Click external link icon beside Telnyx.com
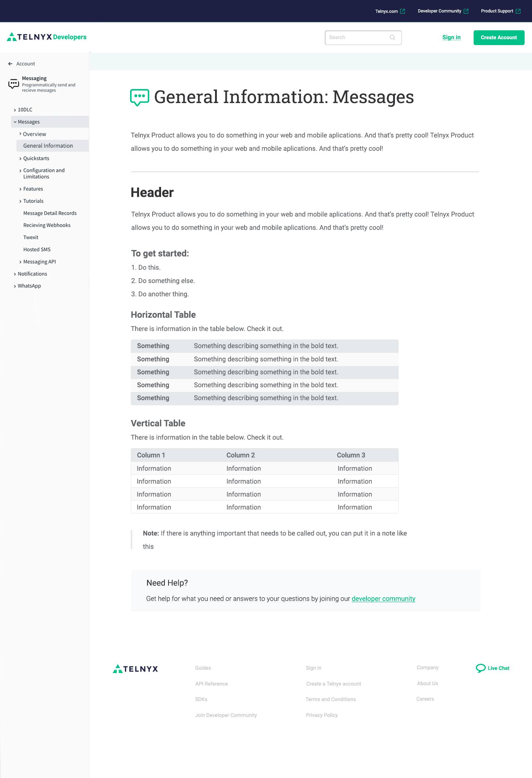Screen dimensions: 532x778 click(403, 11)
